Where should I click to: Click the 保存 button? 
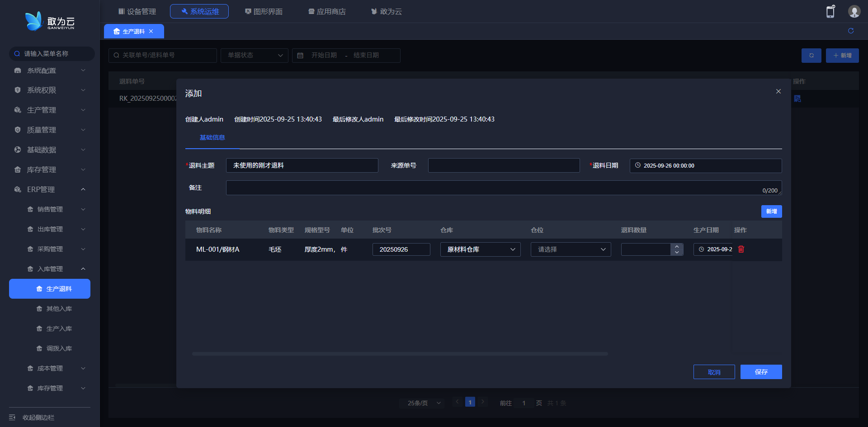click(761, 372)
